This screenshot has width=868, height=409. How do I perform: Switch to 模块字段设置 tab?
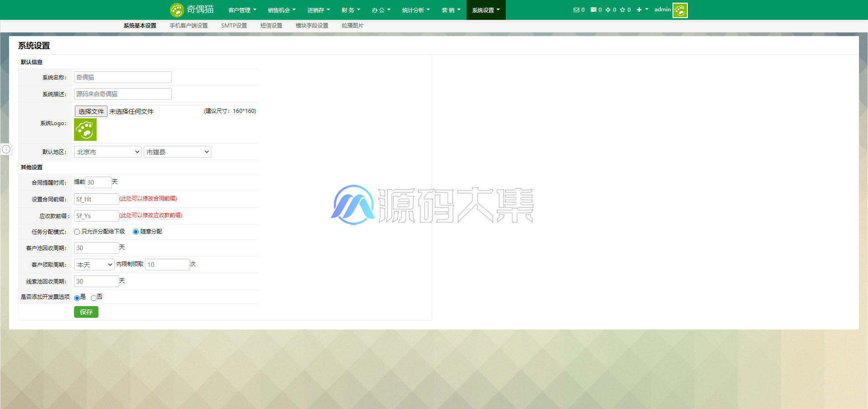coord(312,26)
